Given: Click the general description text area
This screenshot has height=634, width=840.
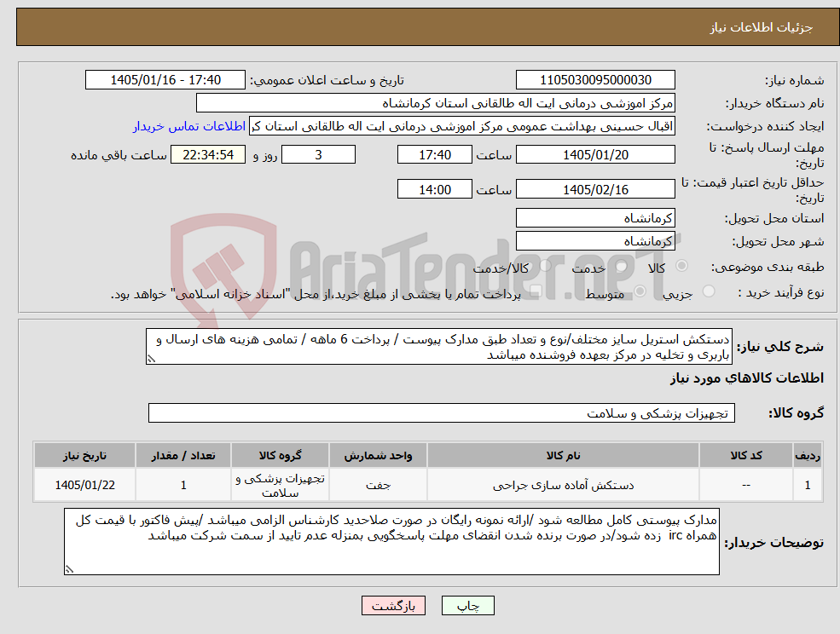Looking at the screenshot, I should [438, 347].
